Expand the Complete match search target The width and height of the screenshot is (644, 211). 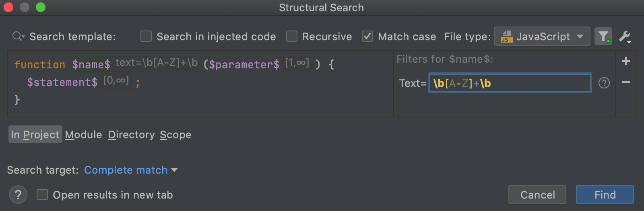[131, 170]
